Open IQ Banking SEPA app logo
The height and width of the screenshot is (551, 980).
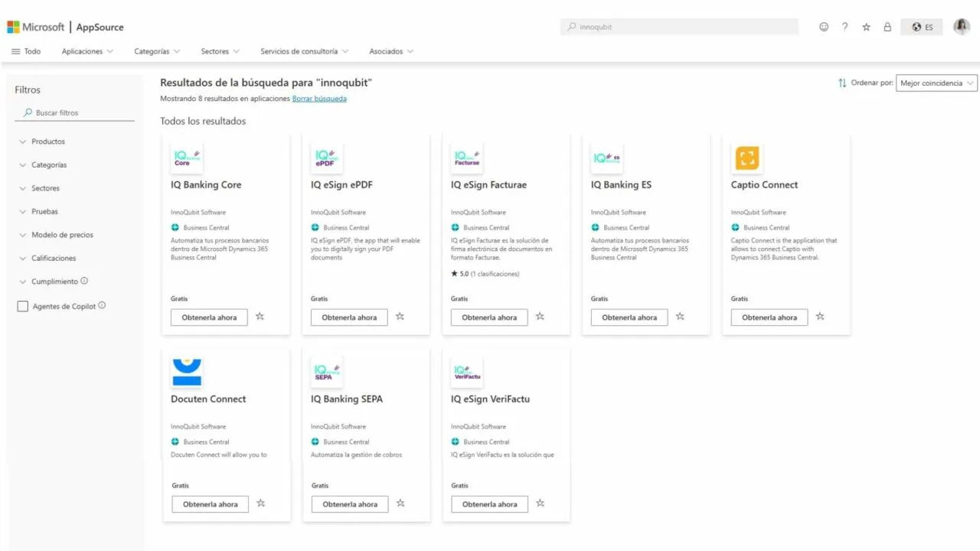pyautogui.click(x=326, y=373)
